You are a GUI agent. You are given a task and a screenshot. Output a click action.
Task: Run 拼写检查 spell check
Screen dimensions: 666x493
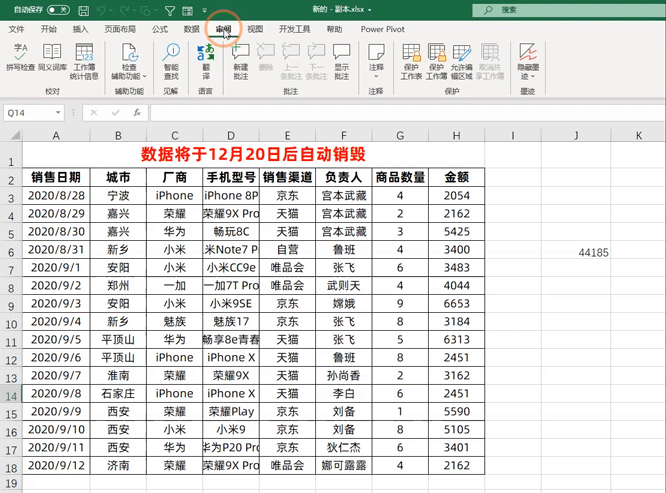coord(20,57)
